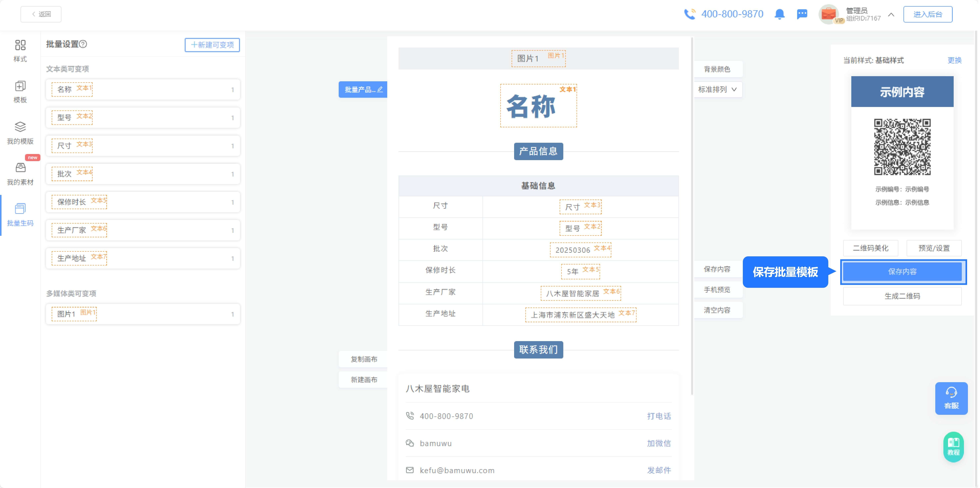Click the 打电话 link
The width and height of the screenshot is (980, 488).
[x=659, y=416]
